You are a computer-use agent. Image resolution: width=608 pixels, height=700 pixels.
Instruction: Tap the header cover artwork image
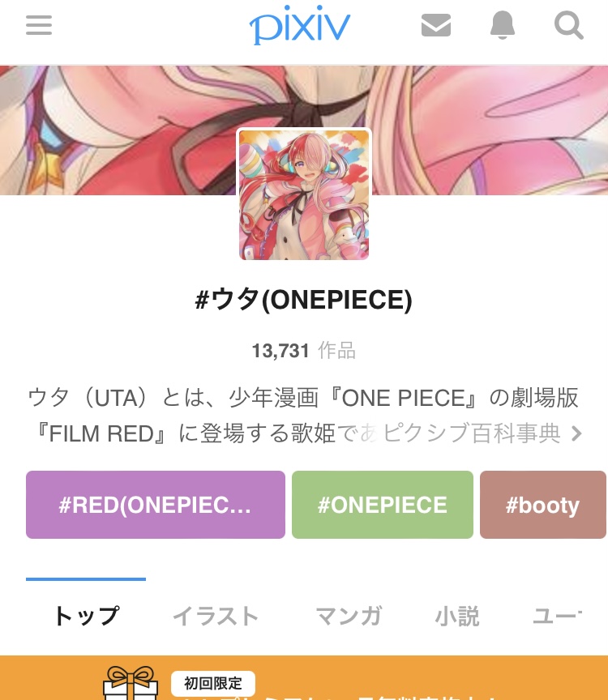304,130
